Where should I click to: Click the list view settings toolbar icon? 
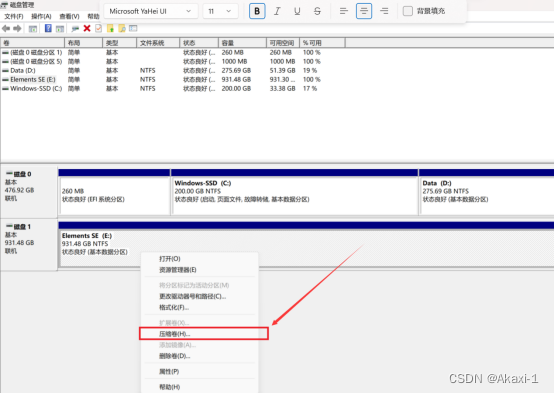pos(133,28)
